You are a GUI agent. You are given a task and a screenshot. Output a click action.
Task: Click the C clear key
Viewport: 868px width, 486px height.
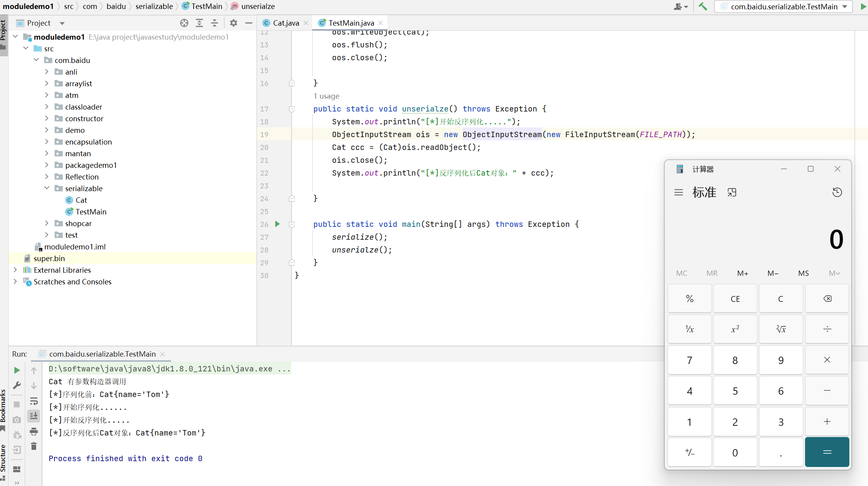click(781, 299)
